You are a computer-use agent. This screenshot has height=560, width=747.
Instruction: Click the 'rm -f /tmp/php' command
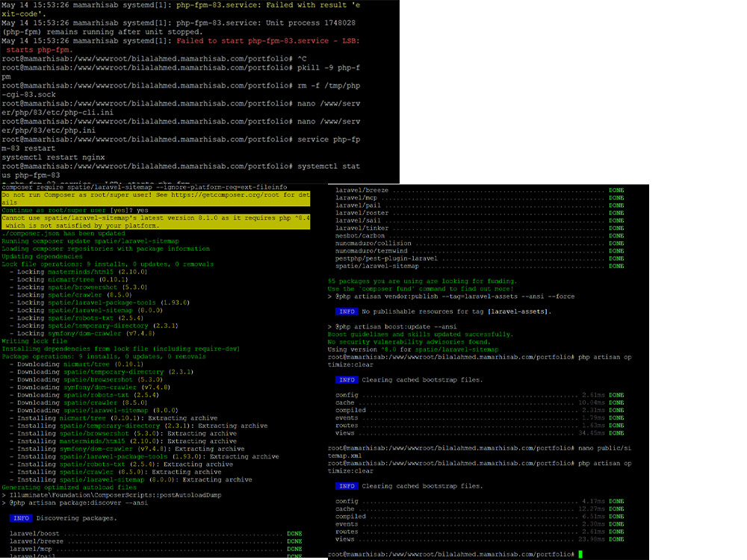(x=329, y=86)
